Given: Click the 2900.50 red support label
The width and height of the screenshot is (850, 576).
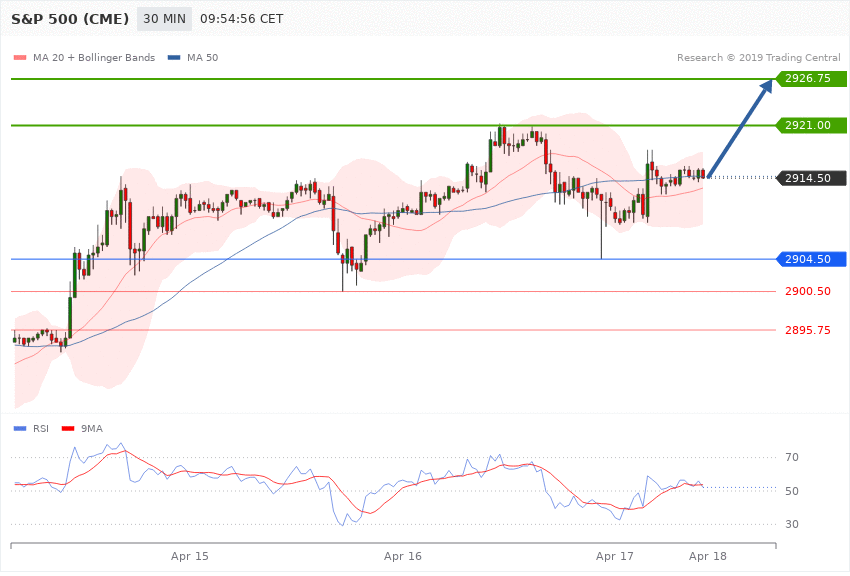Looking at the screenshot, I should tap(808, 292).
